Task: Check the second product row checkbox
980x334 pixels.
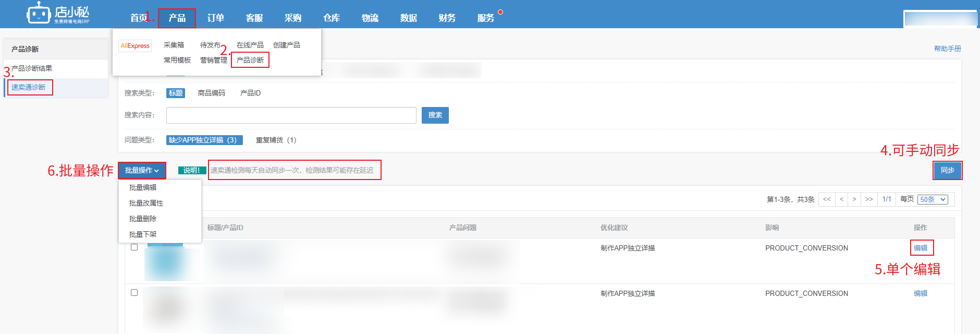Action: pyautogui.click(x=134, y=293)
